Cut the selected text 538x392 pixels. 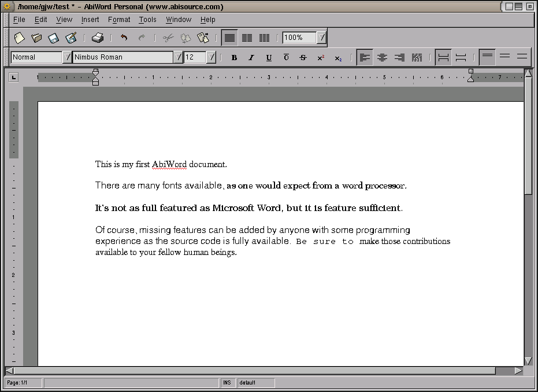tap(167, 37)
